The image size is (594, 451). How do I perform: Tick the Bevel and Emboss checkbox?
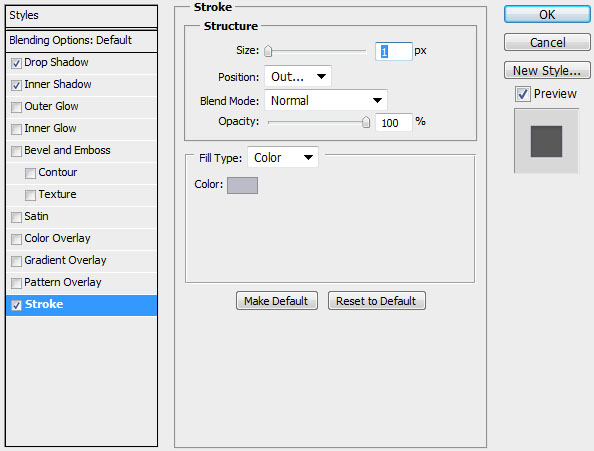coord(16,151)
